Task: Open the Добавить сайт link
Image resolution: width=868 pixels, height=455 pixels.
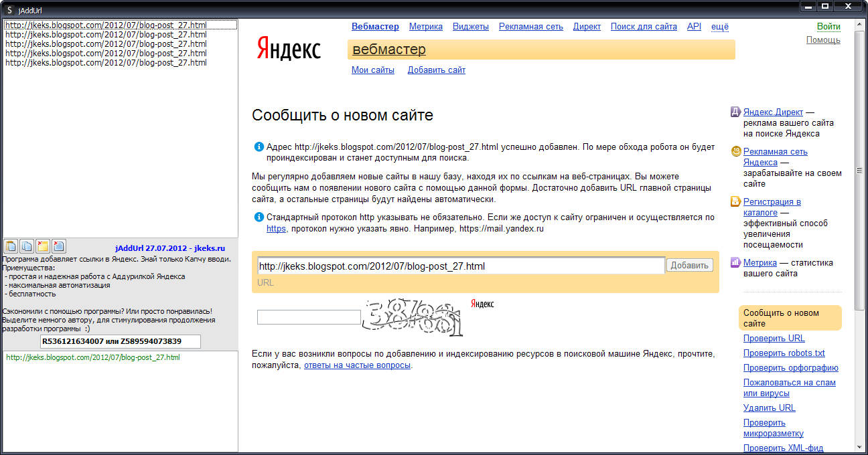Action: click(x=437, y=70)
